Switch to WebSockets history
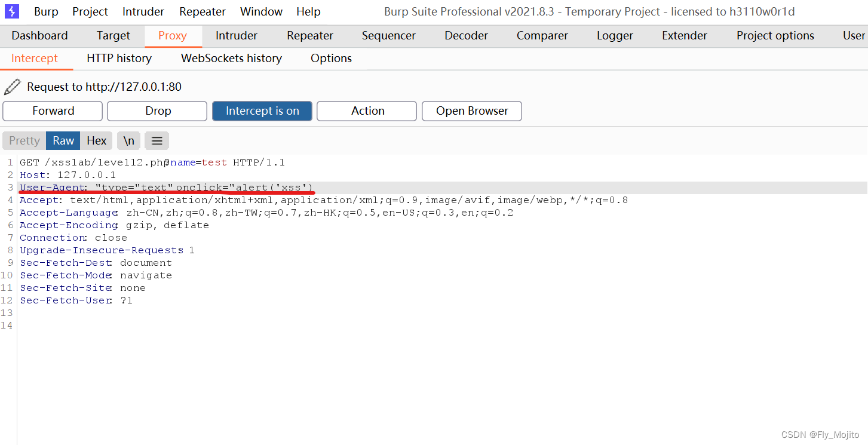This screenshot has height=445, width=868. pos(231,58)
